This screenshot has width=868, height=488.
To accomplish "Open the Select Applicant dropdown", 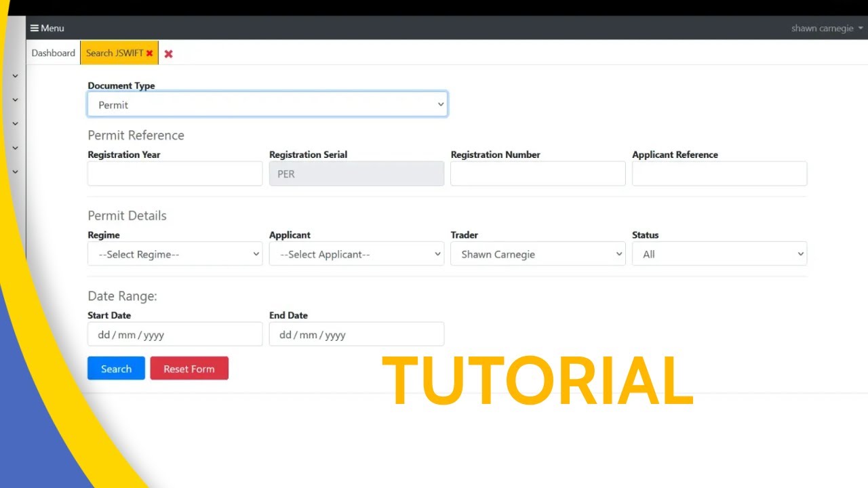I will (x=357, y=254).
